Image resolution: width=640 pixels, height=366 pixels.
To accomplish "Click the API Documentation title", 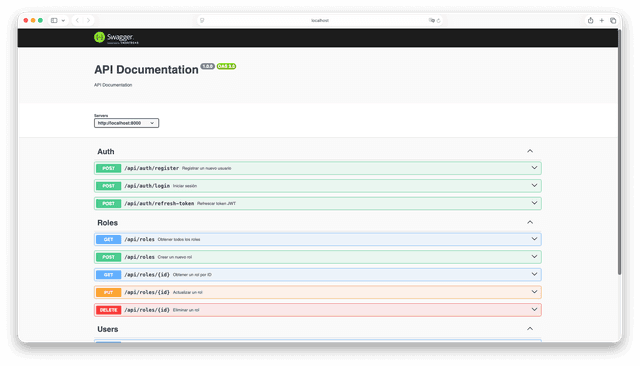I will click(x=146, y=70).
